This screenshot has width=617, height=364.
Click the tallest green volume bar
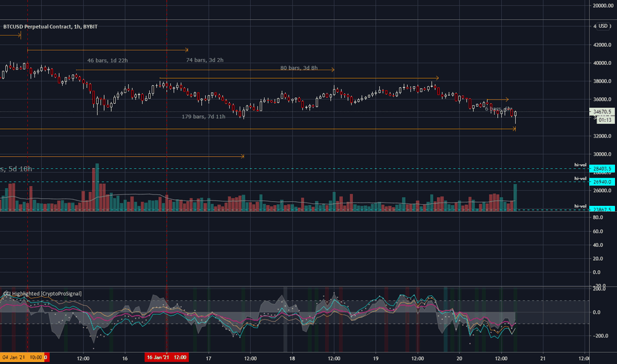click(x=97, y=187)
